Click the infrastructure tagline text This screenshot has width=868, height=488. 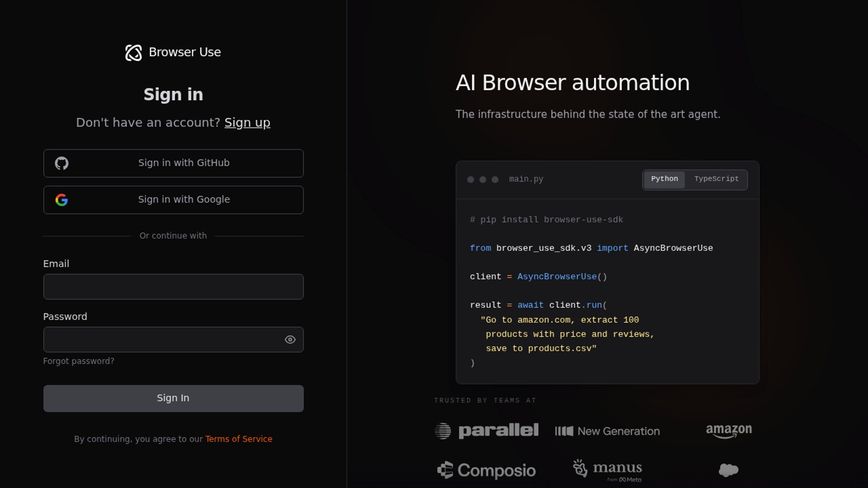pyautogui.click(x=588, y=114)
